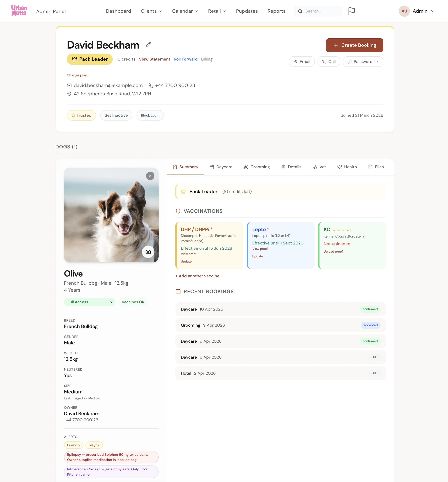Go to Dashboard
448x482 pixels.
[118, 11]
